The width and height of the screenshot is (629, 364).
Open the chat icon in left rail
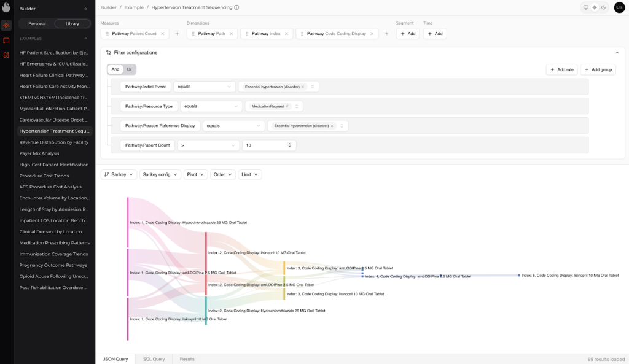pos(6,41)
